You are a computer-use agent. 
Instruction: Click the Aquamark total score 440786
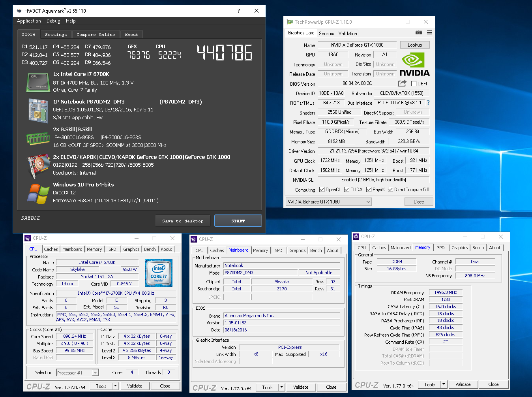tap(225, 53)
